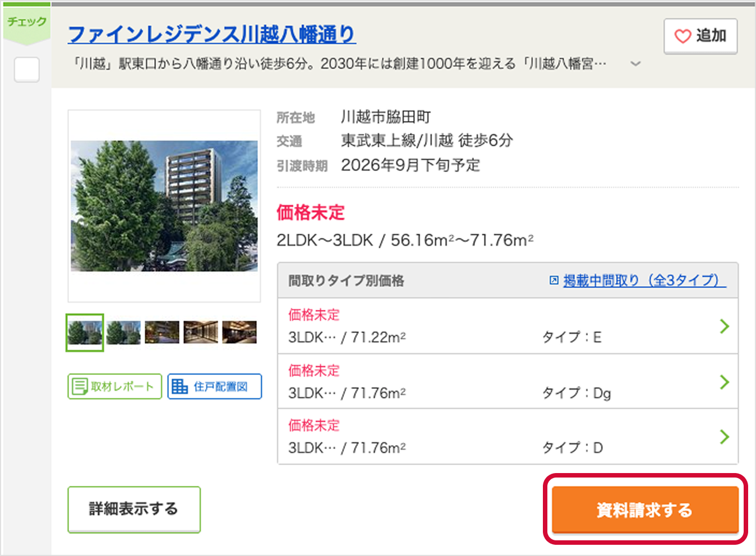
Task: Click the heart icon on 追加 button
Action: (x=682, y=36)
